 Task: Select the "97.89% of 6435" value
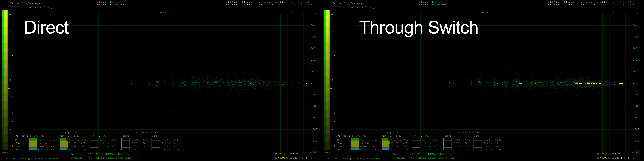[77, 147]
